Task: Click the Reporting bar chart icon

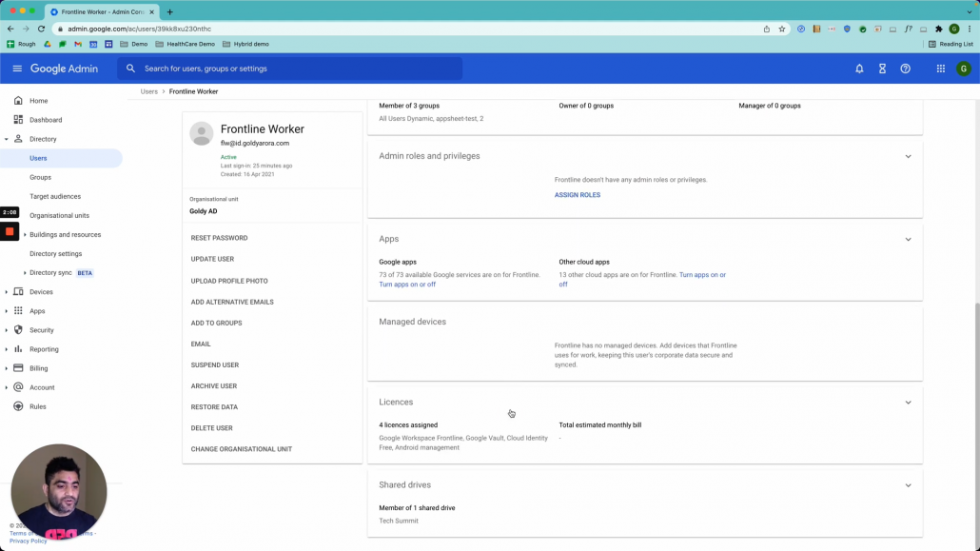Action: pos(18,349)
